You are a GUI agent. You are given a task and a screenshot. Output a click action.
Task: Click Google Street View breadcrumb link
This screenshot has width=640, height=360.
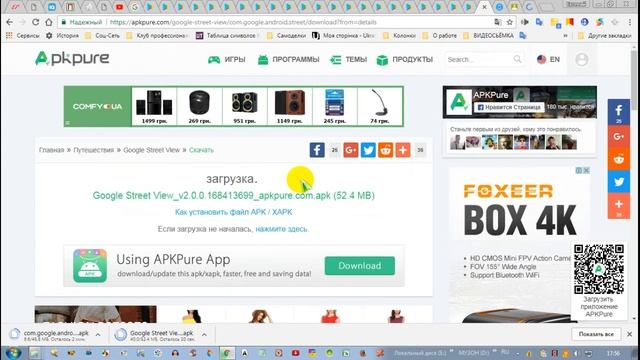tap(151, 150)
